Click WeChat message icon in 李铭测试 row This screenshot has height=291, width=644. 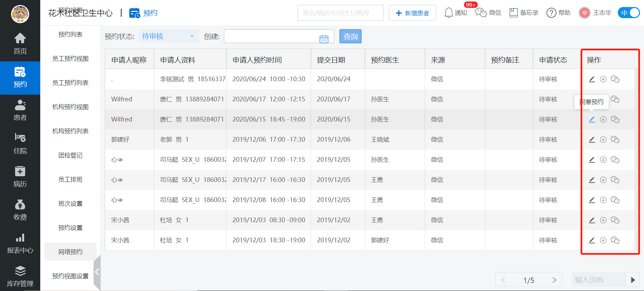615,79
